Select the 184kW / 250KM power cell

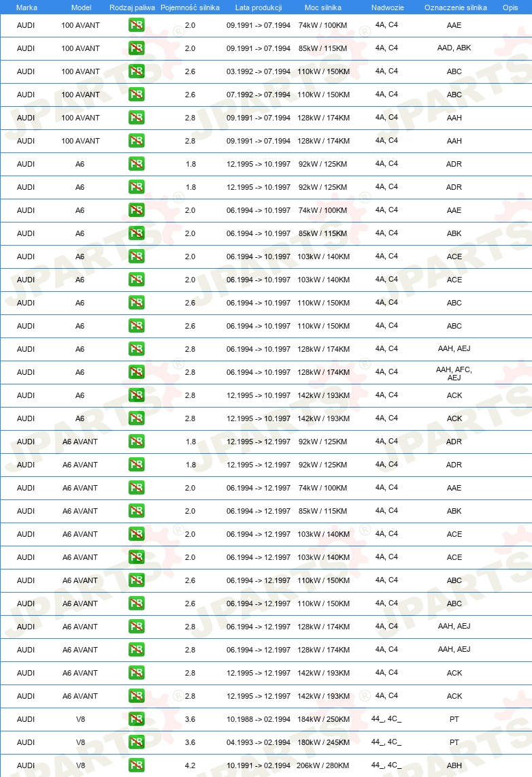click(323, 719)
